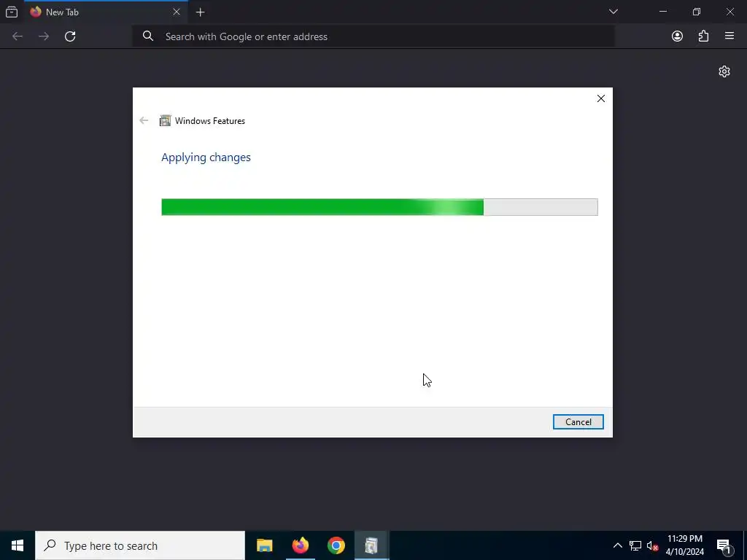This screenshot has height=560, width=747.
Task: Click the Windows Features title icon
Action: (x=166, y=120)
